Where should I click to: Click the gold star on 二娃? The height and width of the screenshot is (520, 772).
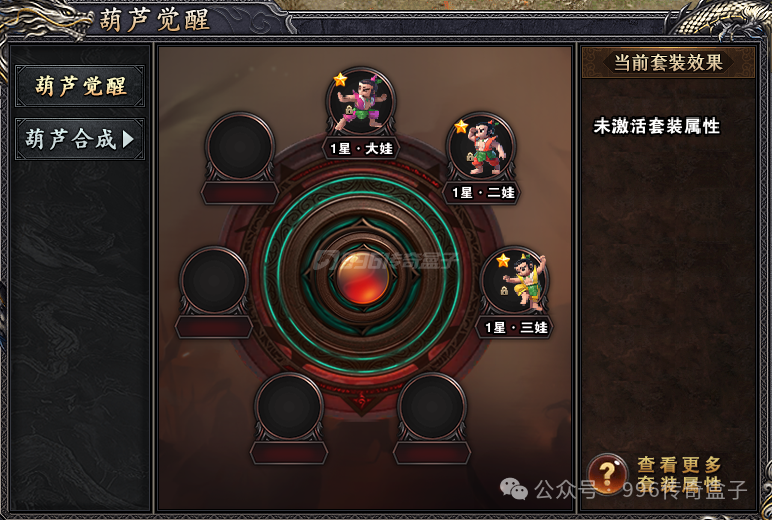click(461, 126)
